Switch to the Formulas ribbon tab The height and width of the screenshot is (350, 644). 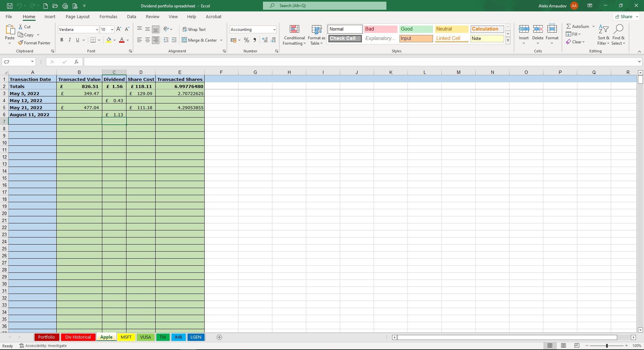click(108, 16)
